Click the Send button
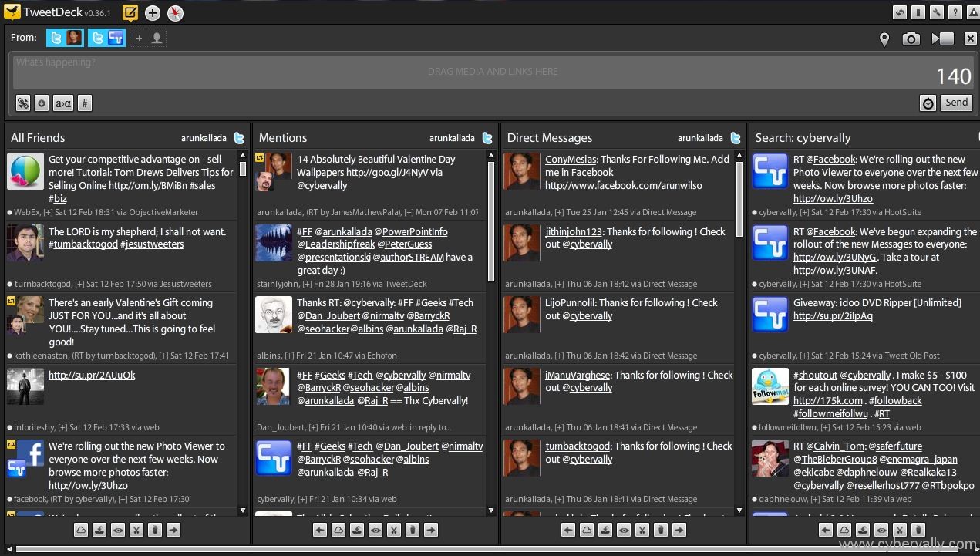 (956, 103)
